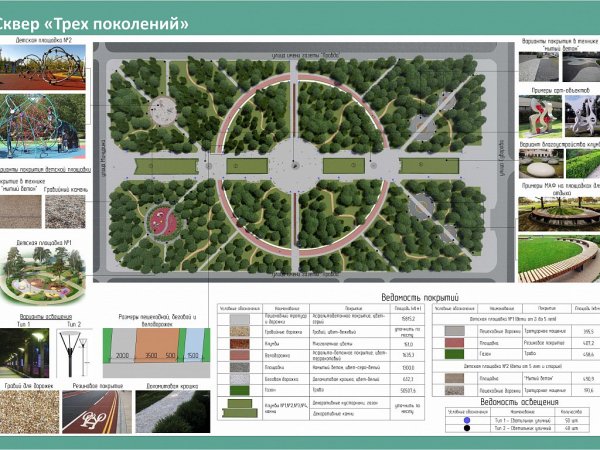Viewport: 600px width, 450px height.
Task: Click the street name label above the plan
Action: click(x=305, y=56)
